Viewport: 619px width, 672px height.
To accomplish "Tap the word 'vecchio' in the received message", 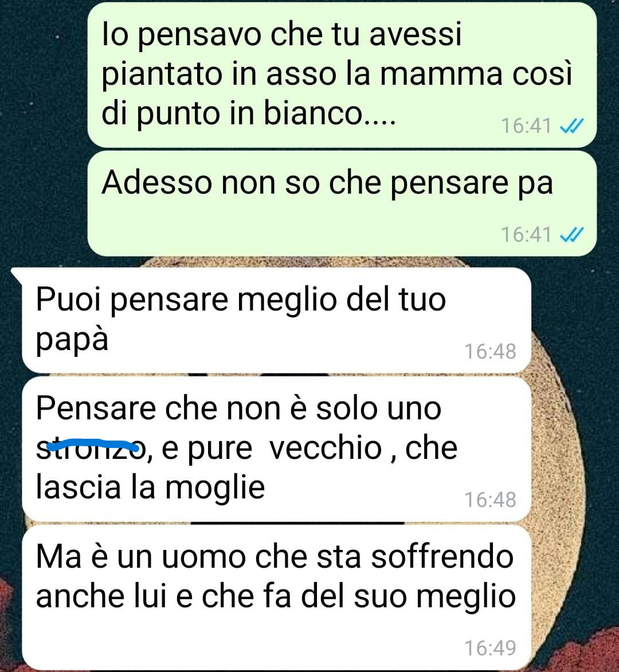I will point(326,448).
